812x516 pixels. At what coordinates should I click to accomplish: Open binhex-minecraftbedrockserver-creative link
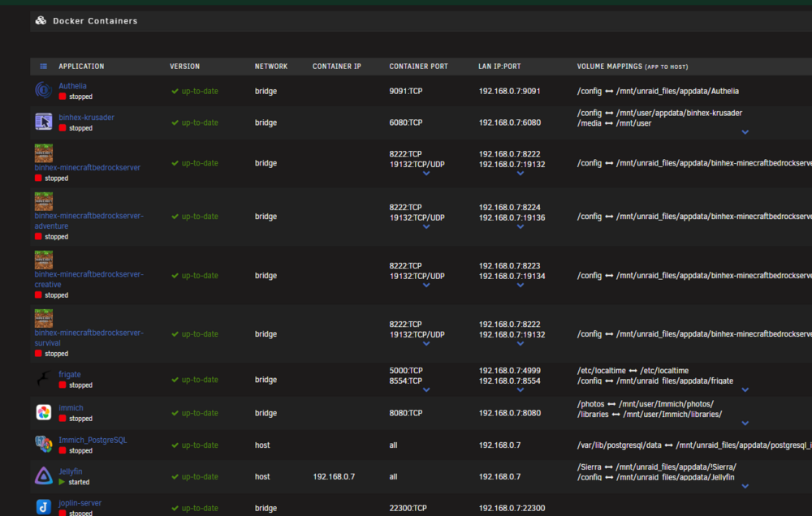(x=89, y=279)
